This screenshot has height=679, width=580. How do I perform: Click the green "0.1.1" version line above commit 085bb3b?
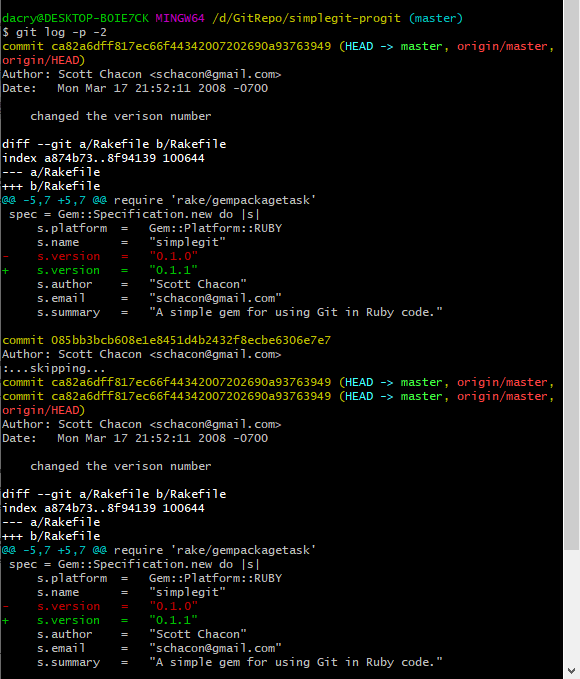[100, 270]
